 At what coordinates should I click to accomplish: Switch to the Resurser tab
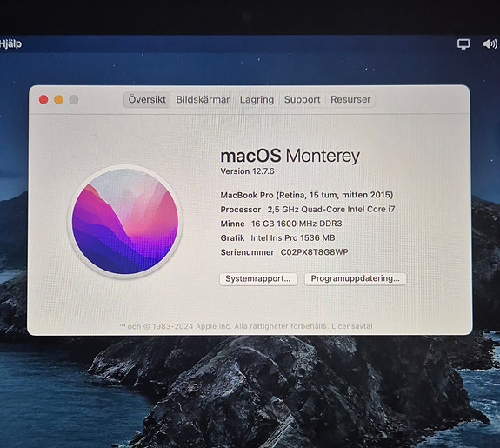click(350, 99)
